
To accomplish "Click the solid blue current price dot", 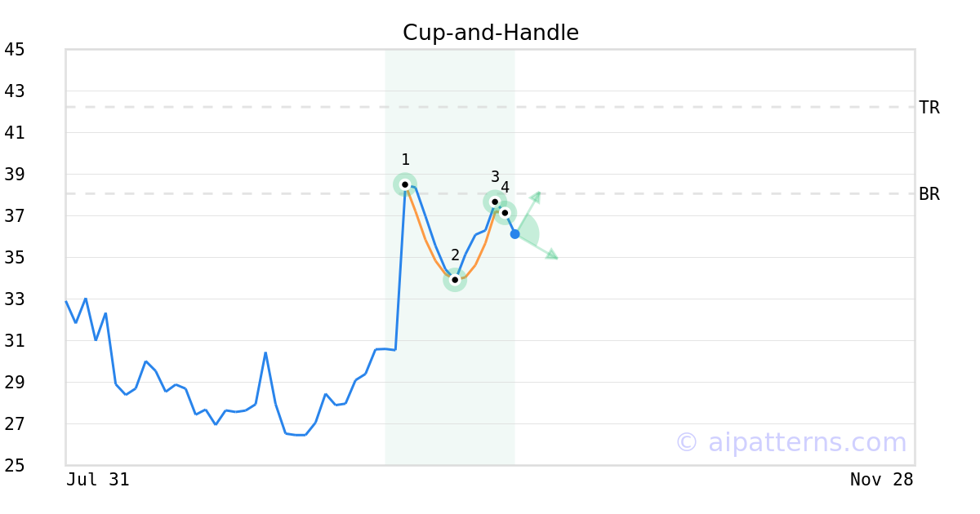I will coord(514,234).
